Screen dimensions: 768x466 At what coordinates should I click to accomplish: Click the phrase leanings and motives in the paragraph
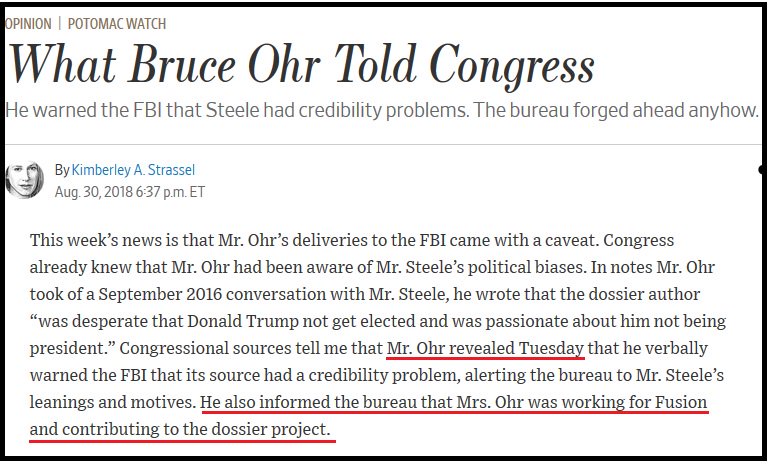click(x=113, y=403)
